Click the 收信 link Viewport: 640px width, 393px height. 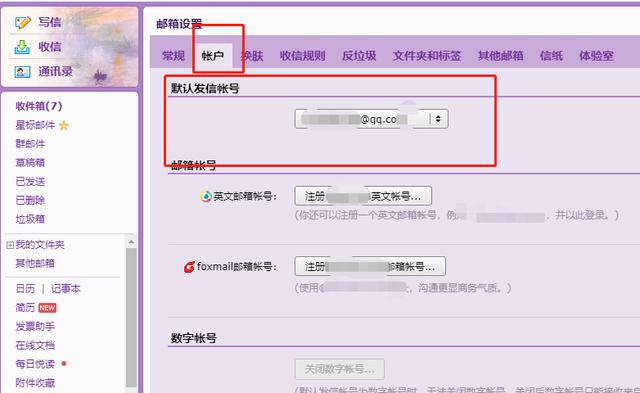50,47
